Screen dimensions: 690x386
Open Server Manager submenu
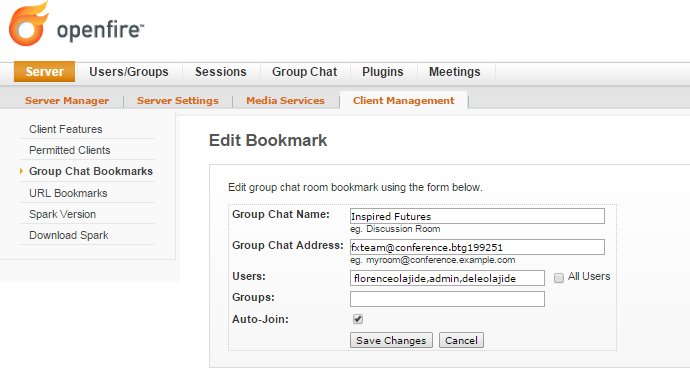67,101
